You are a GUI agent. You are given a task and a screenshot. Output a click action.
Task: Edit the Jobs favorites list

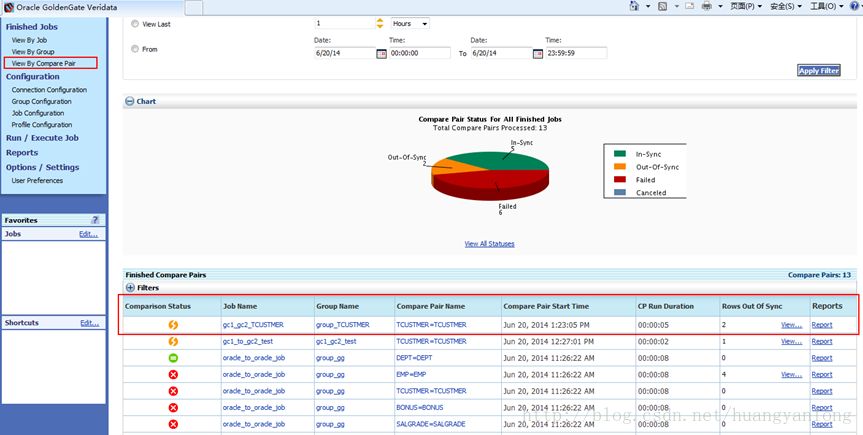point(89,234)
